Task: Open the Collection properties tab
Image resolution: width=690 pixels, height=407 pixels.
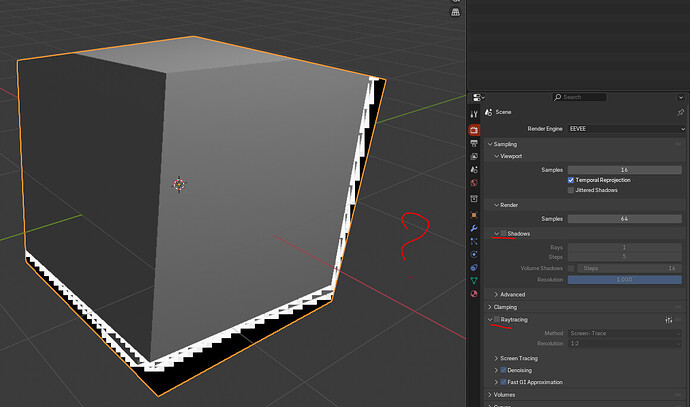Action: click(474, 199)
